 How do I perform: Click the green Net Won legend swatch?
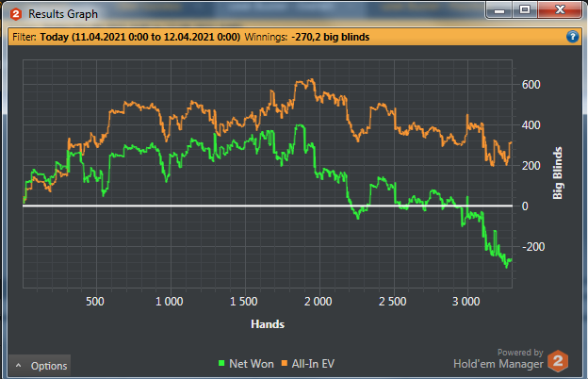(221, 363)
